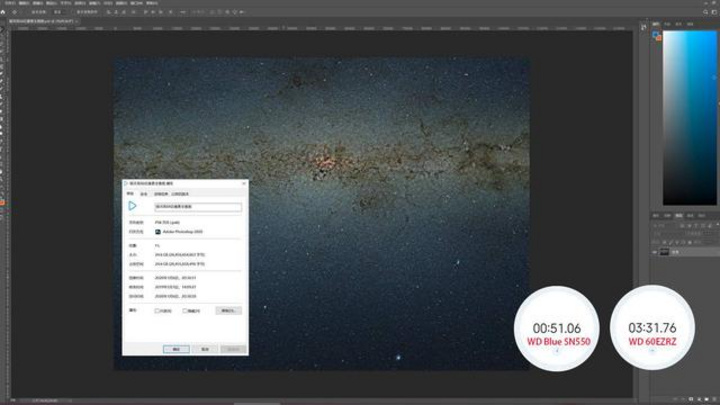Click the three-dot overflow icon in options bar
This screenshot has width=720, height=405.
click(x=183, y=12)
